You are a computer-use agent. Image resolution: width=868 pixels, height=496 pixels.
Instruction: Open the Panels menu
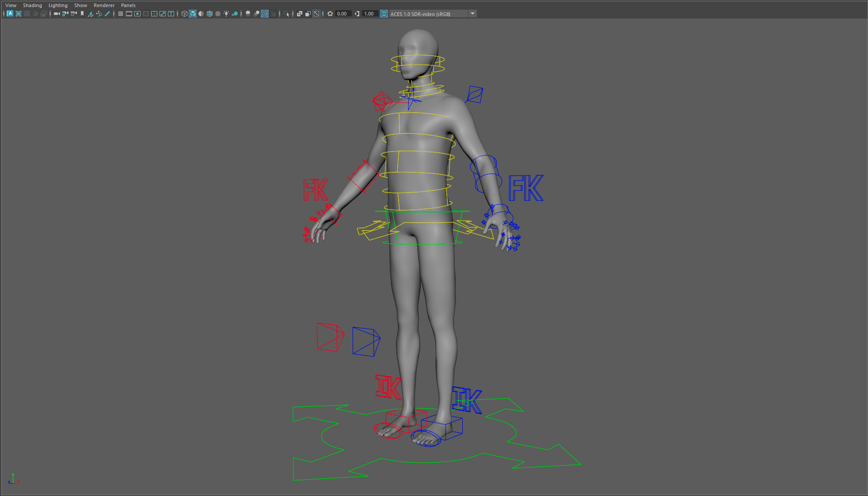(x=128, y=5)
